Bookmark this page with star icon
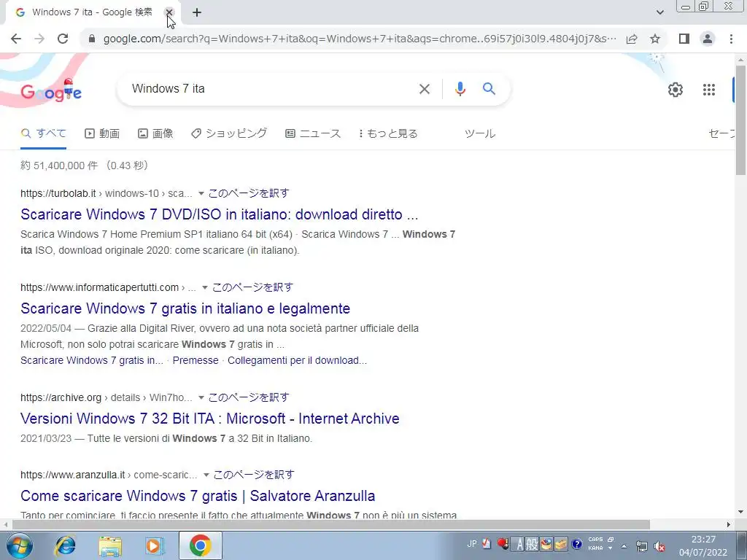The image size is (747, 560). tap(655, 39)
